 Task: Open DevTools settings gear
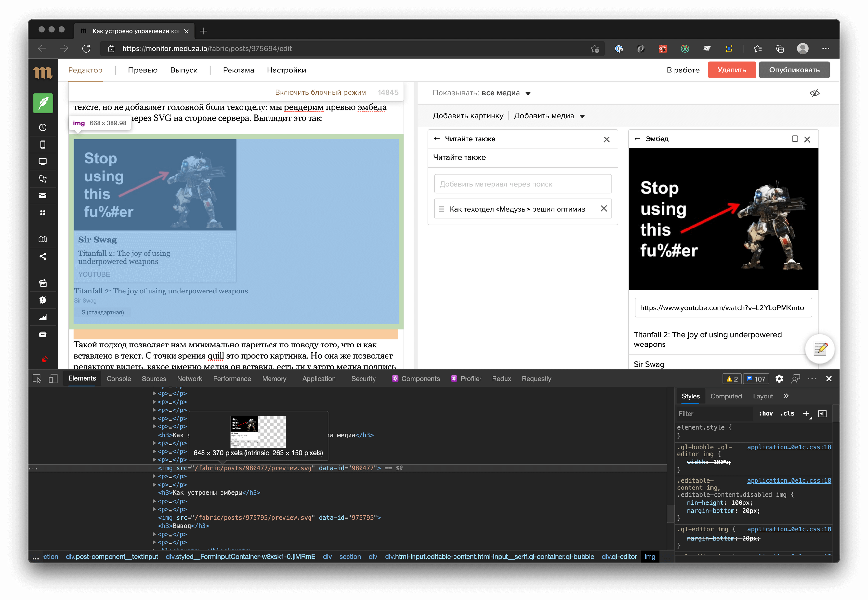[x=779, y=379]
